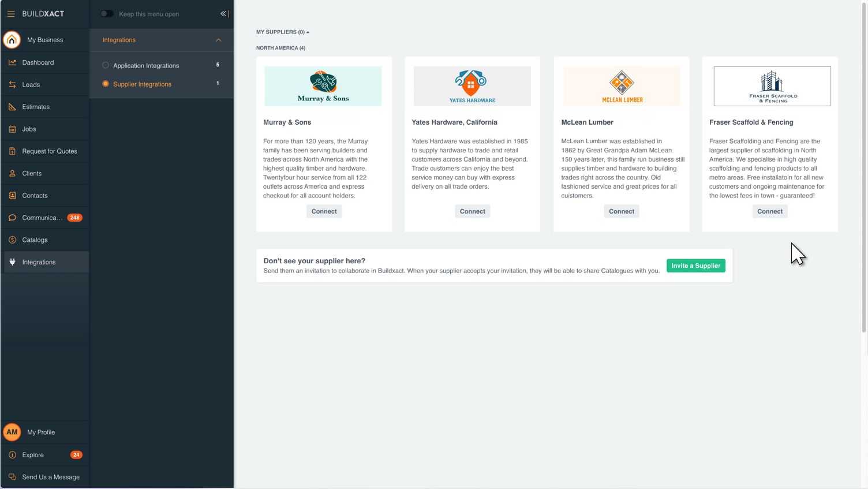Click the Murray & Sons card title
Viewport: 868px width, 489px height.
tap(287, 122)
